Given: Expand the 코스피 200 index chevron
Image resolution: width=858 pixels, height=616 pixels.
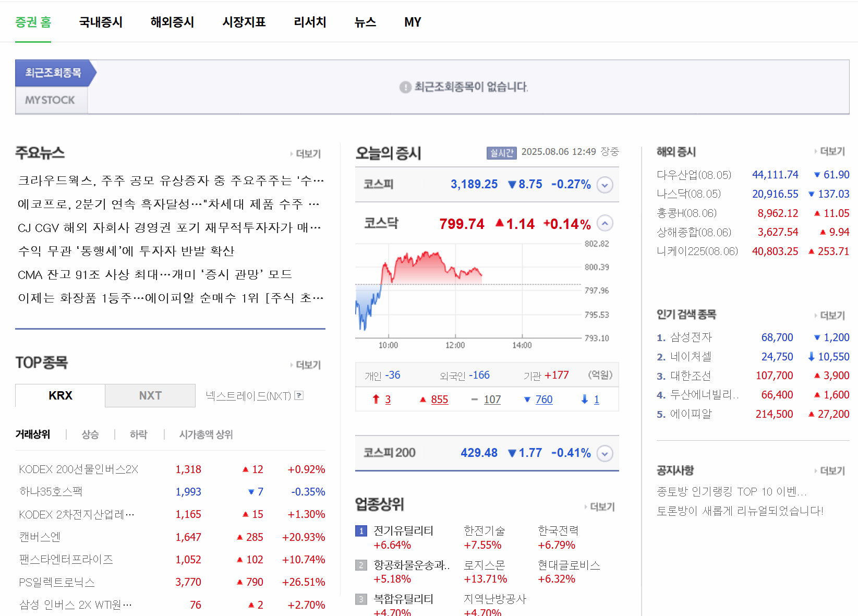Looking at the screenshot, I should click(605, 453).
